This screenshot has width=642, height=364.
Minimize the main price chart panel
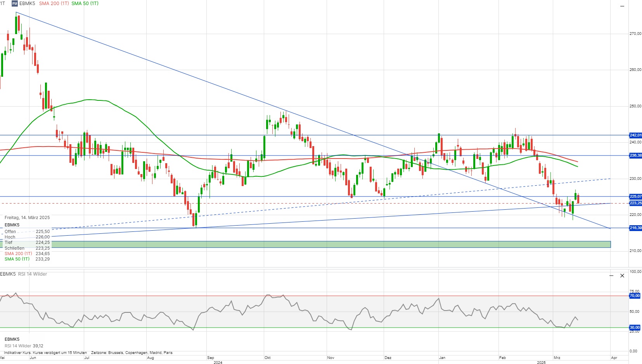coord(622,6)
